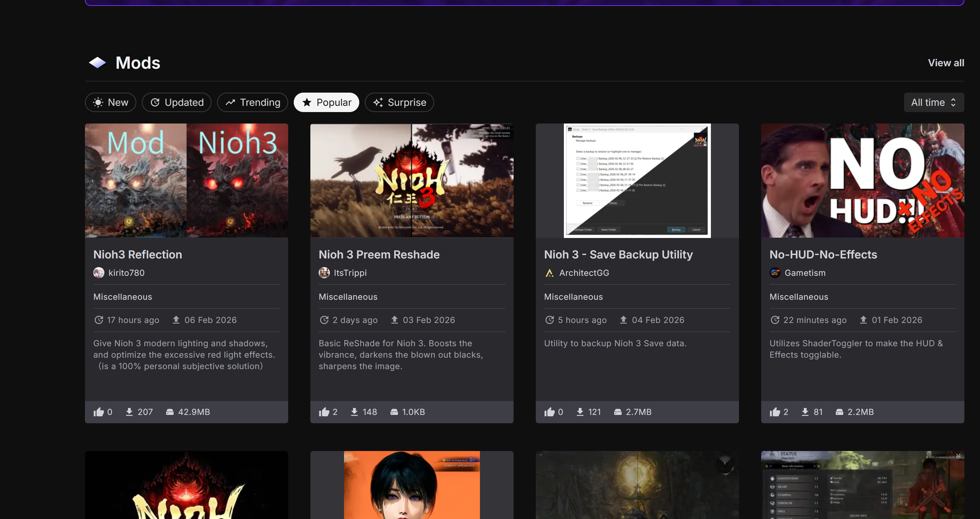Click the Mods section diamond logo

(97, 63)
